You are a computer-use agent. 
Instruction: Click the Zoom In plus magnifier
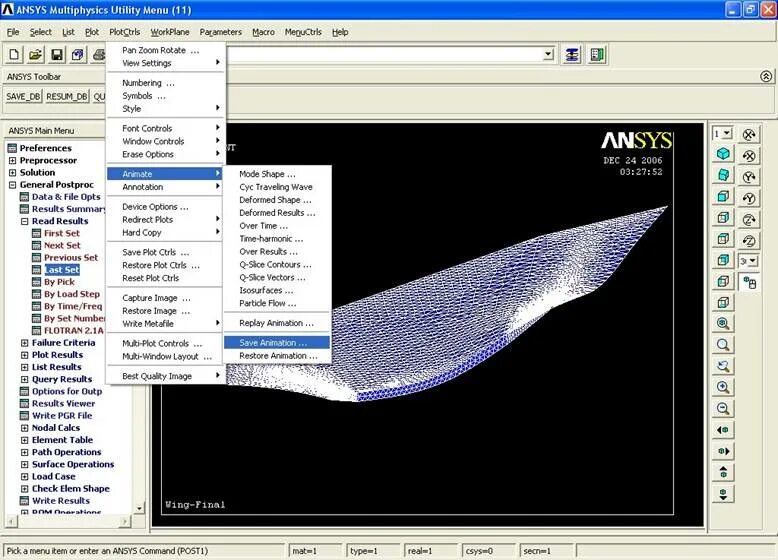tap(723, 387)
